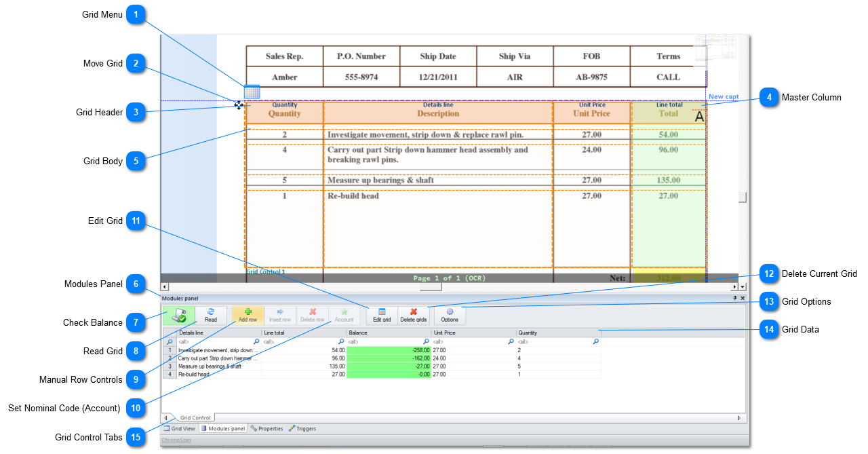Click the ChronoScan label in the status bar
Image resolution: width=868 pixels, height=454 pixels.
tap(176, 440)
